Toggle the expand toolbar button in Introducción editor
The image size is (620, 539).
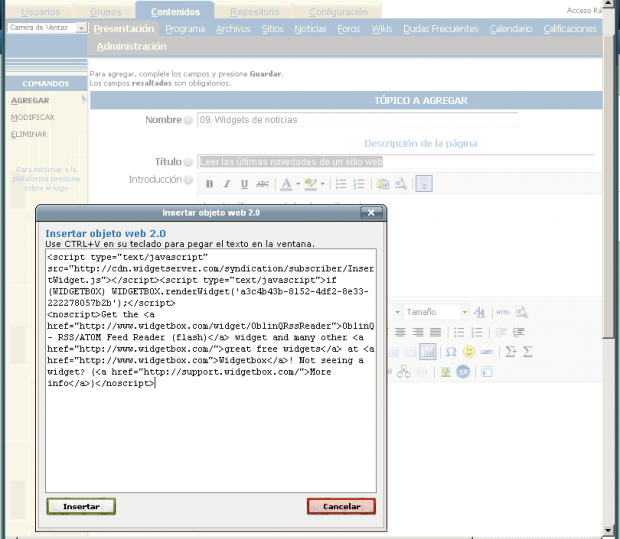(x=424, y=183)
